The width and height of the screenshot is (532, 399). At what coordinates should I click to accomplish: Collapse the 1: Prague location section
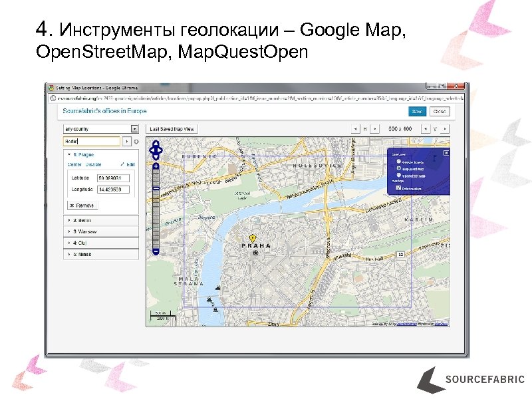pyautogui.click(x=101, y=155)
